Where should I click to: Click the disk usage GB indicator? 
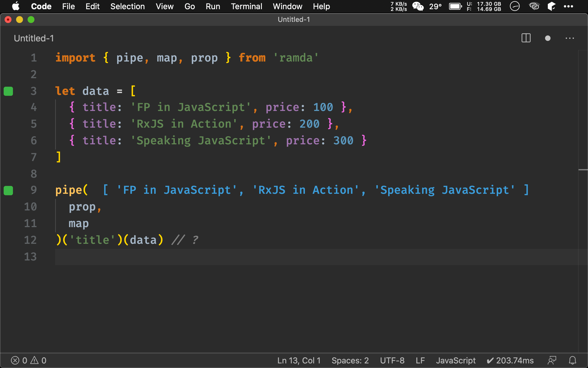(x=484, y=6)
